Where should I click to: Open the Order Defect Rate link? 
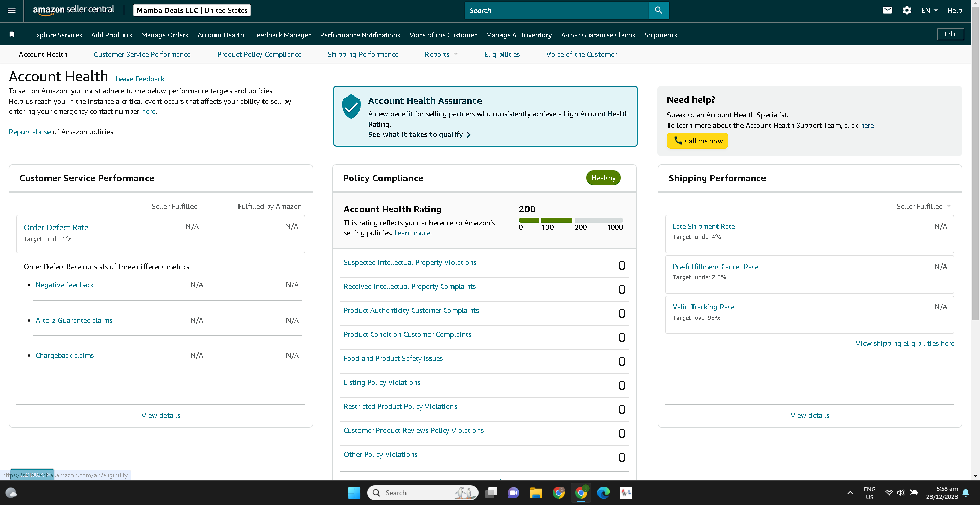pyautogui.click(x=56, y=227)
